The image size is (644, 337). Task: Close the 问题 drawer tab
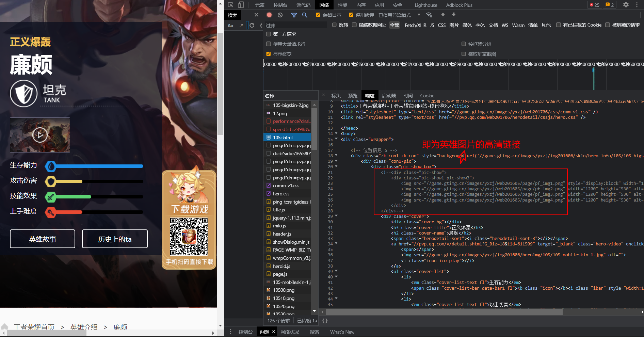point(273,332)
